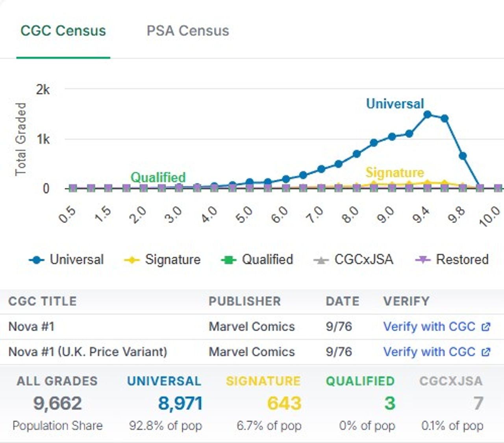Toggle the Universal series in legend
This screenshot has height=443, width=504.
[x=76, y=259]
